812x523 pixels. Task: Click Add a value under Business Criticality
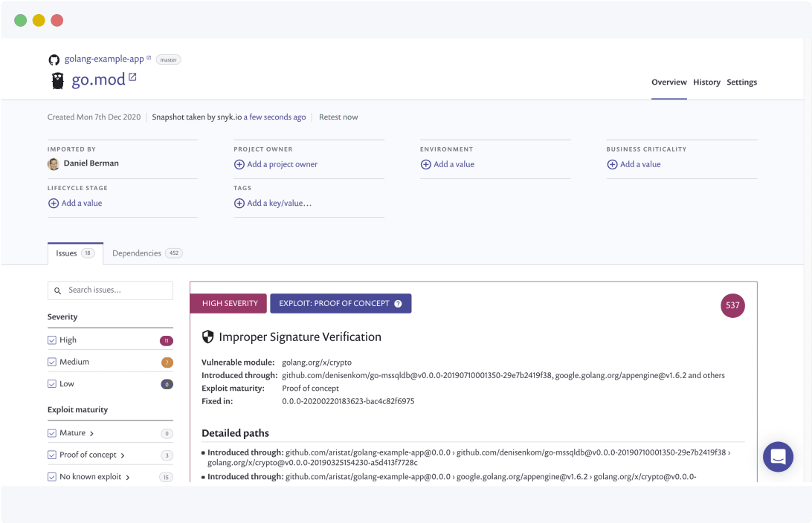pos(640,164)
